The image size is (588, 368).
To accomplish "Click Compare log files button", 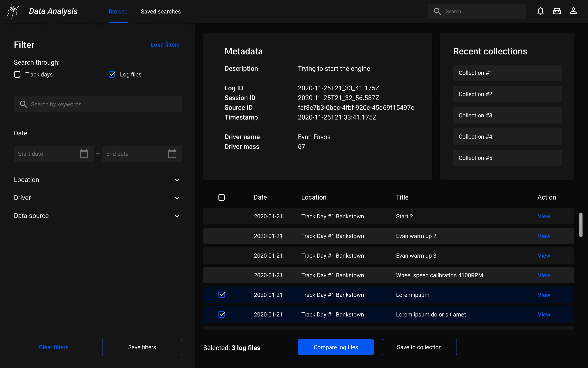I will tap(336, 347).
